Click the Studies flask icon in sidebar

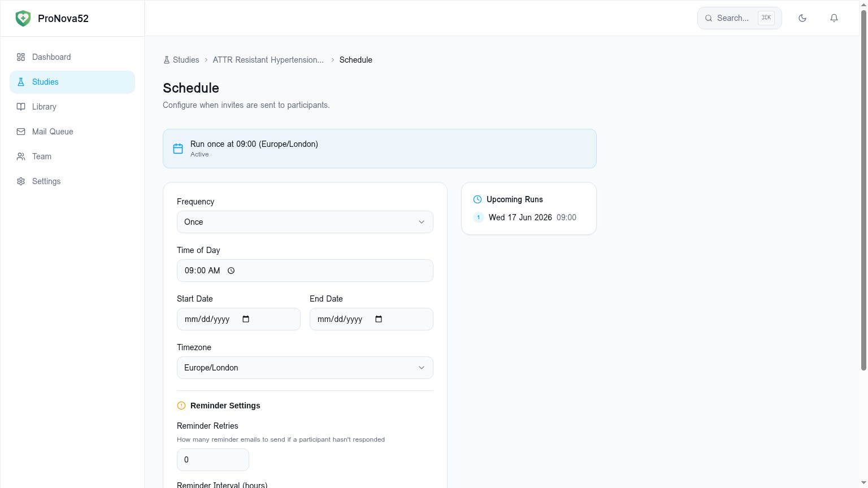pos(21,82)
